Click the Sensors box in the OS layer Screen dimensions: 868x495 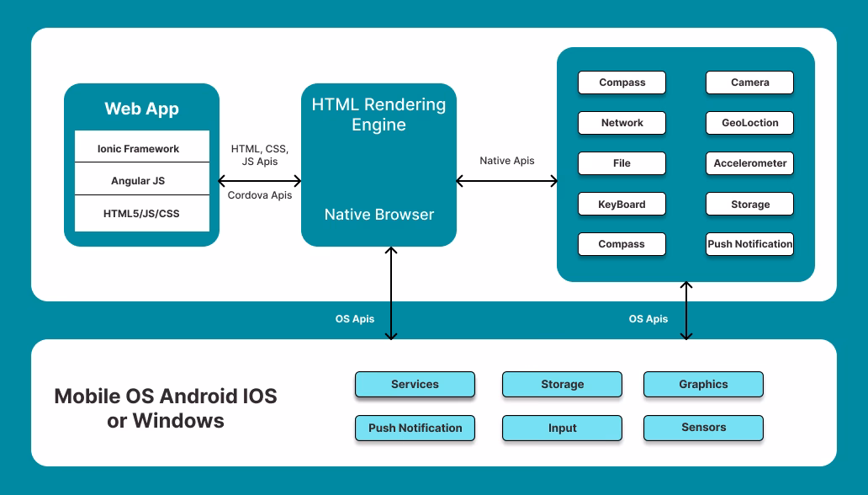pyautogui.click(x=703, y=428)
